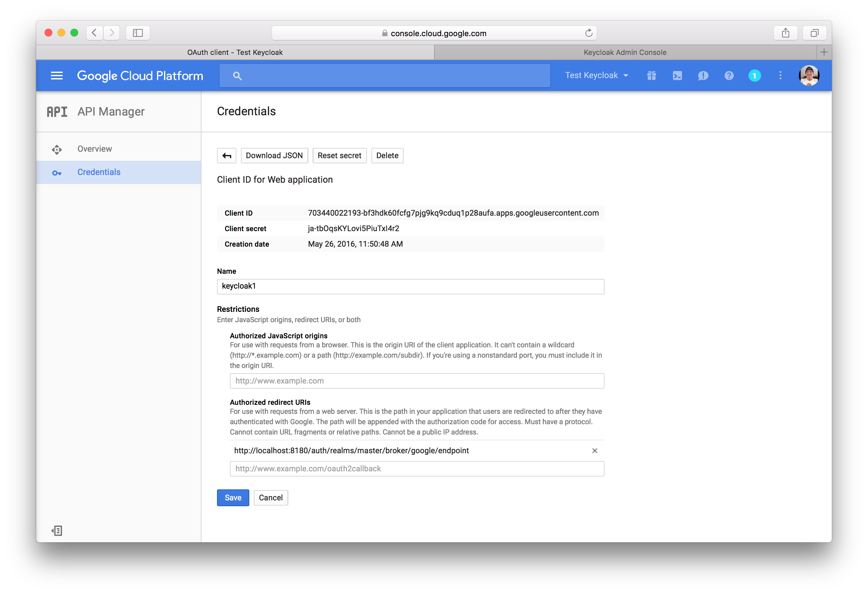868x594 pixels.
Task: Click the Google Cloud hamburger menu icon
Action: tap(57, 75)
